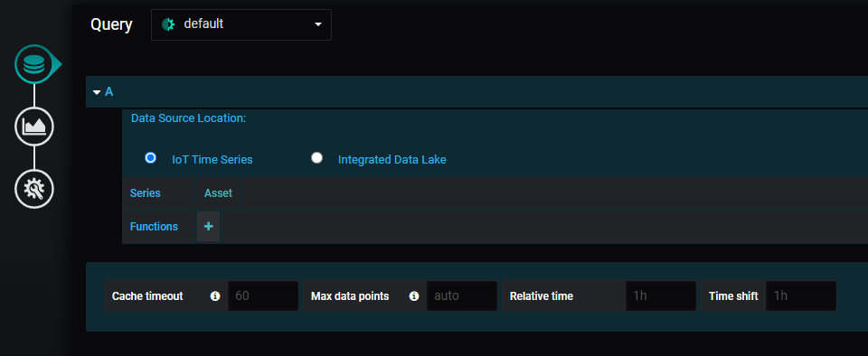Image resolution: width=868 pixels, height=356 pixels.
Task: Select the IoT Time Series radio button
Action: pos(150,158)
